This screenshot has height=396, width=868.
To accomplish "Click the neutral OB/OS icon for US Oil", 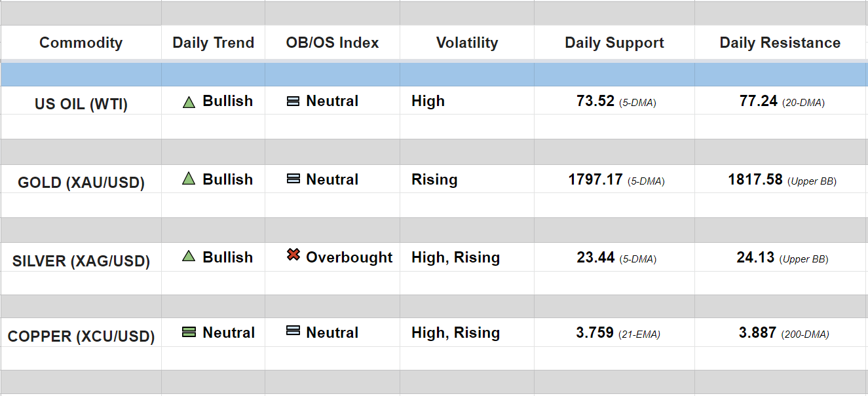I will [293, 101].
